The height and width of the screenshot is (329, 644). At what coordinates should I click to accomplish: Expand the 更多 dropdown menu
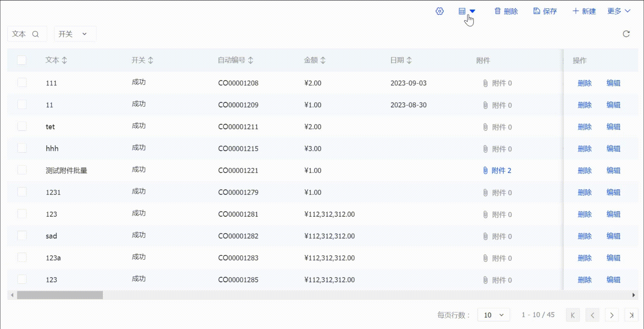pos(619,11)
